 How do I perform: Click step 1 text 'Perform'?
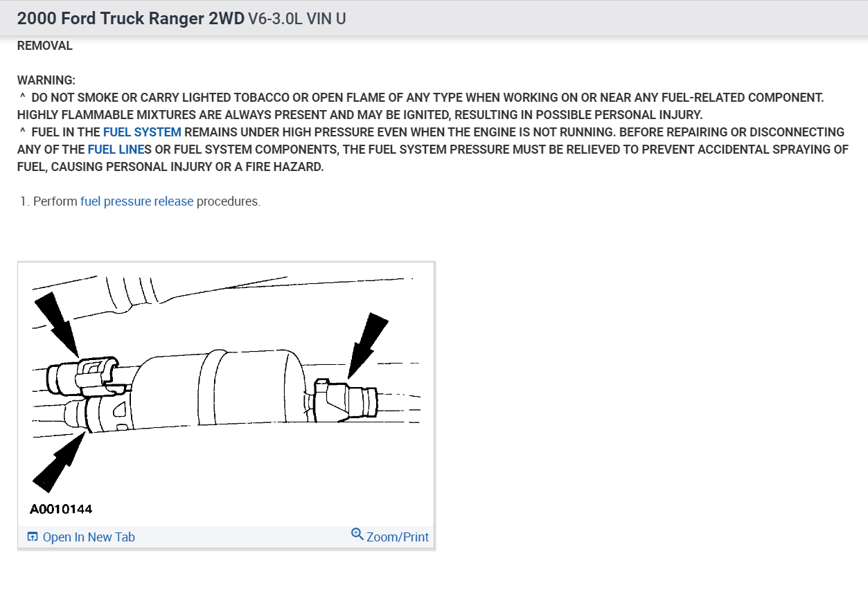(55, 202)
